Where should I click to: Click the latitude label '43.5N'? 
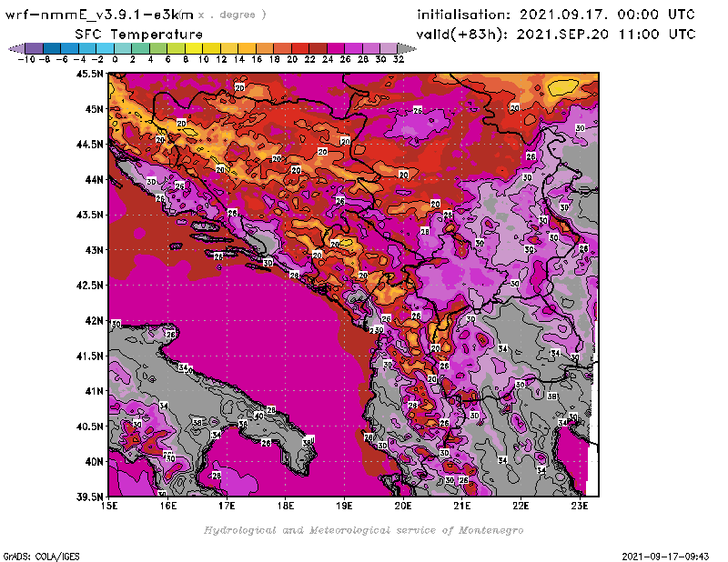(89, 215)
